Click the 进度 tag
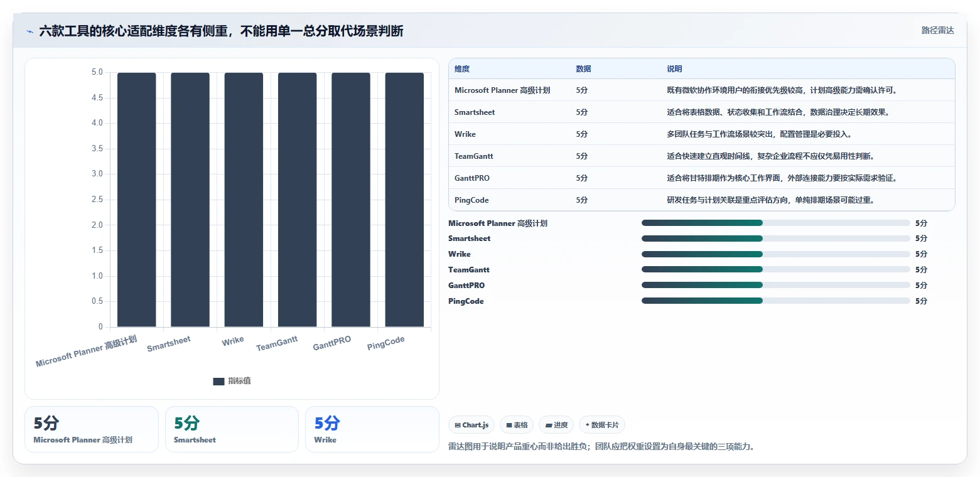The height and width of the screenshot is (477, 980). [x=556, y=425]
